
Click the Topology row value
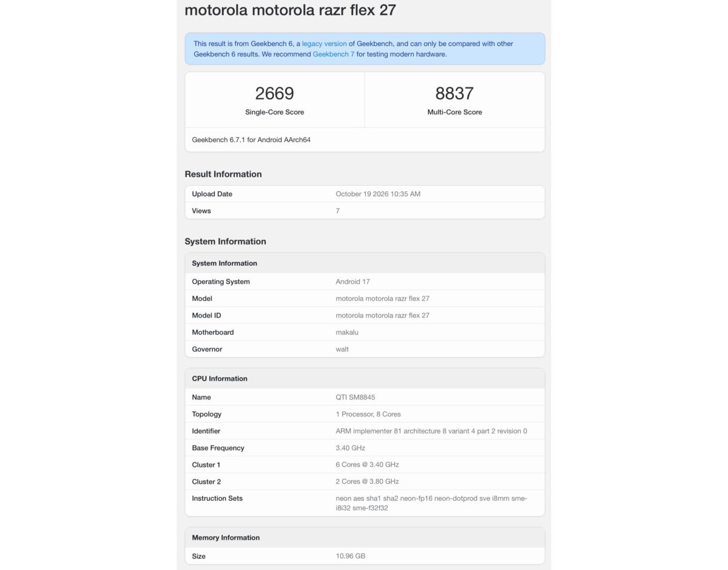pyautogui.click(x=368, y=414)
